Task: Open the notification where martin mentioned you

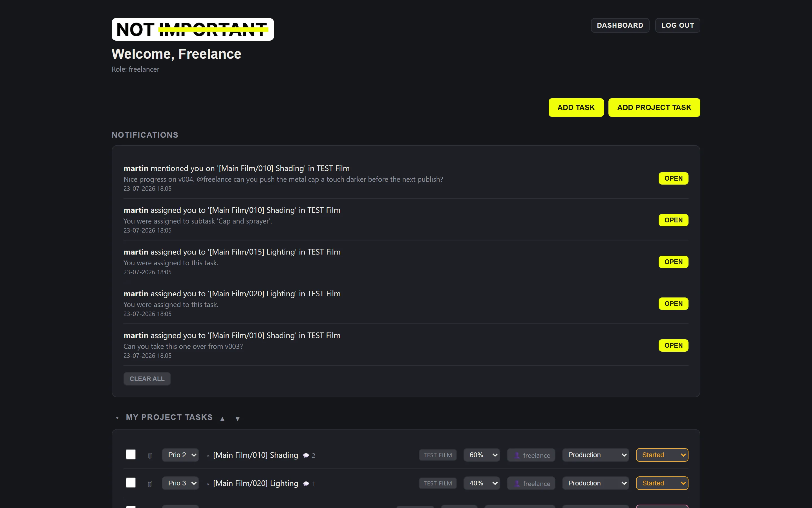Action: pos(673,178)
